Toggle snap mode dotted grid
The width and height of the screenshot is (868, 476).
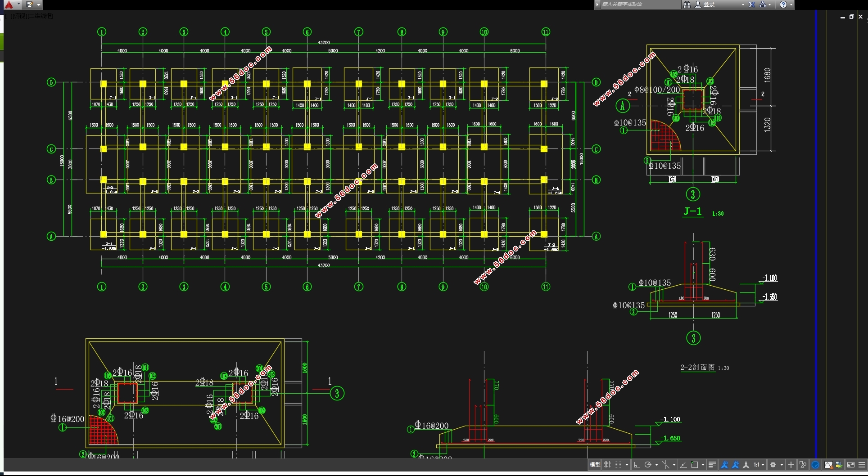tap(618, 465)
